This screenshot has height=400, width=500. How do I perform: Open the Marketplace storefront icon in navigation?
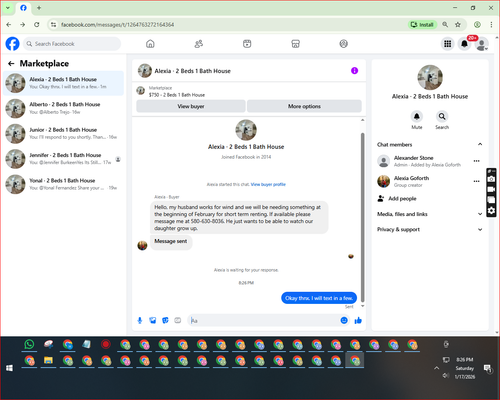tap(295, 44)
